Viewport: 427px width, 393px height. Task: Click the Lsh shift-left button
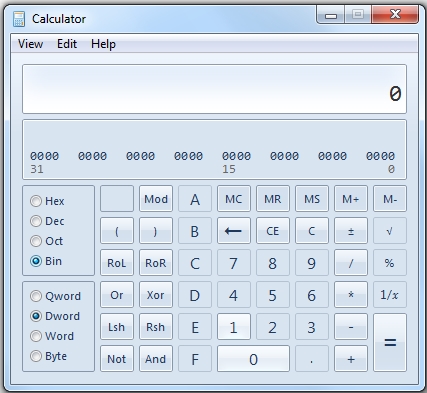(117, 327)
